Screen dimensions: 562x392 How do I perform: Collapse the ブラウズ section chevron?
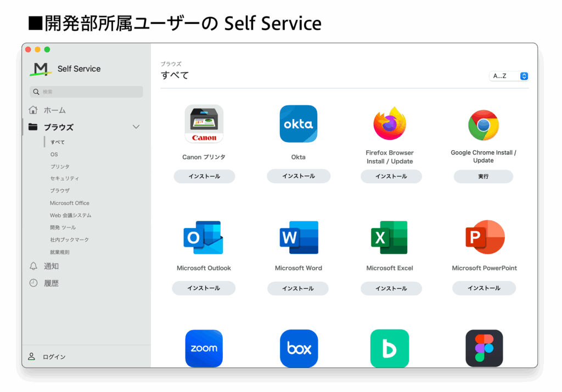coord(136,127)
